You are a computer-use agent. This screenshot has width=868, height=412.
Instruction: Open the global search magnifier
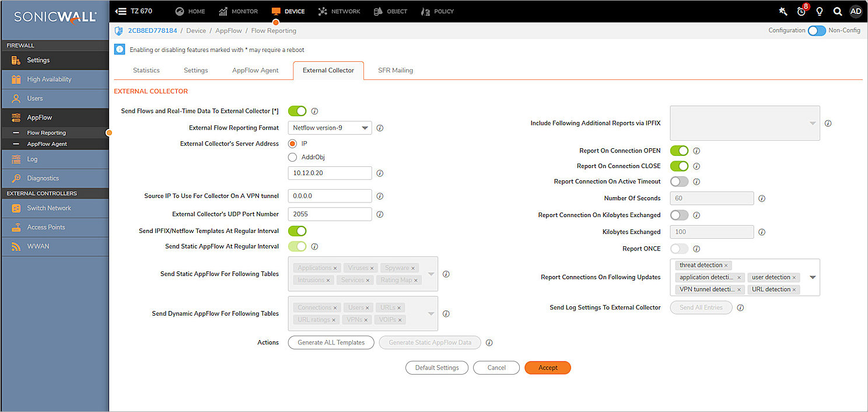(838, 11)
